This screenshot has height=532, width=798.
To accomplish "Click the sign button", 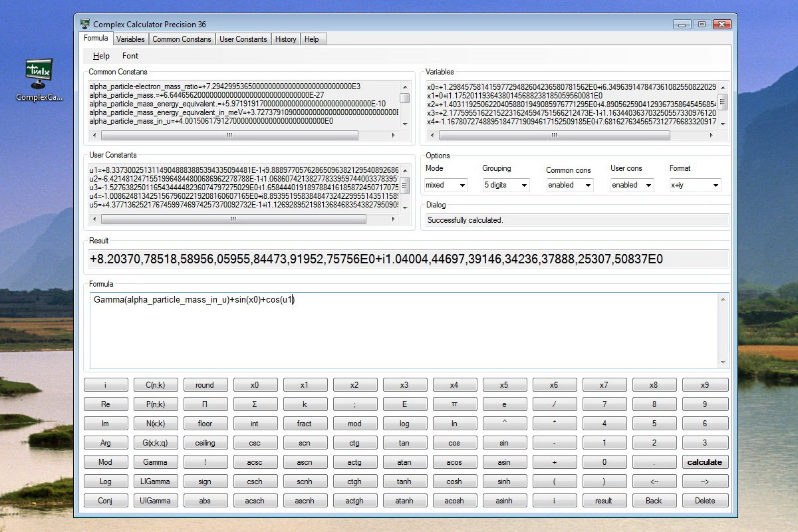I will [x=205, y=481].
